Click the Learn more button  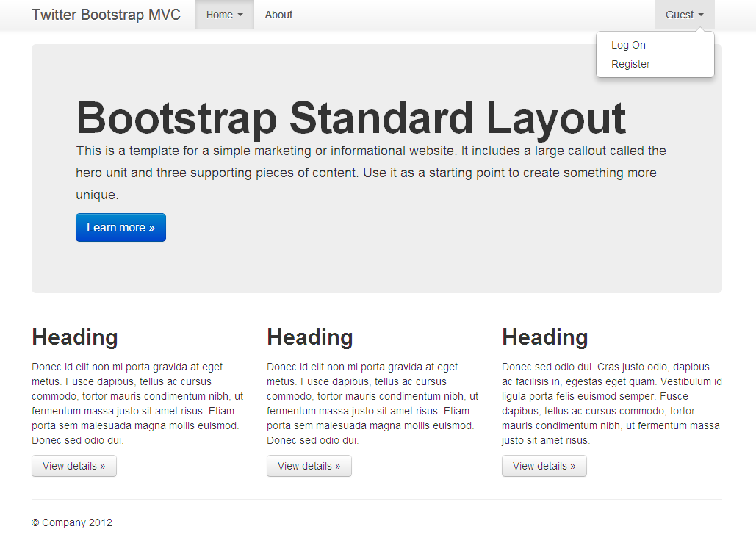(120, 227)
